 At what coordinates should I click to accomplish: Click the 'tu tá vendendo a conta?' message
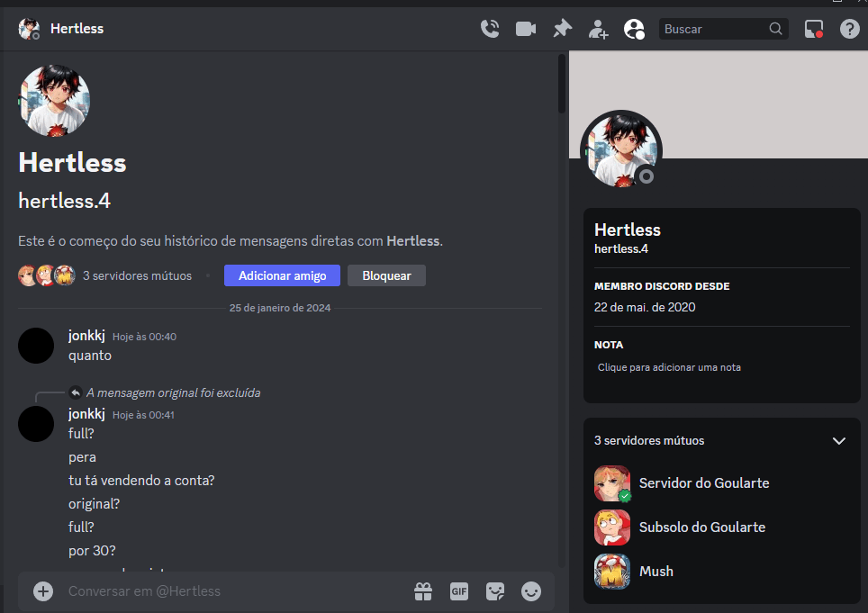click(x=141, y=480)
